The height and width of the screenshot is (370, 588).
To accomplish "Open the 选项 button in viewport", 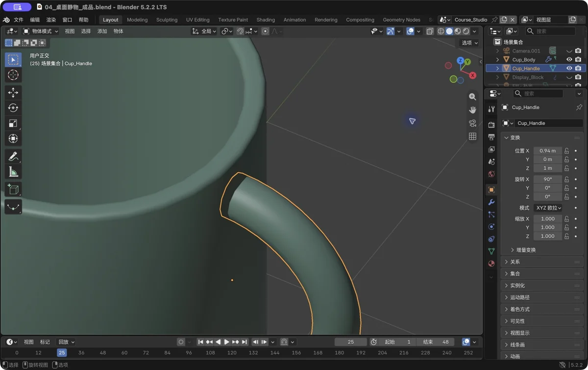I will 469,43.
